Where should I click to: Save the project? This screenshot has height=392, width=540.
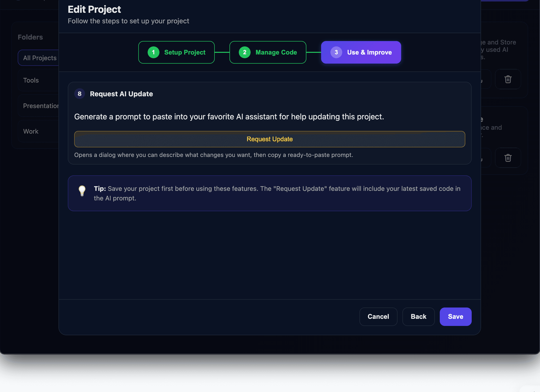pyautogui.click(x=455, y=317)
